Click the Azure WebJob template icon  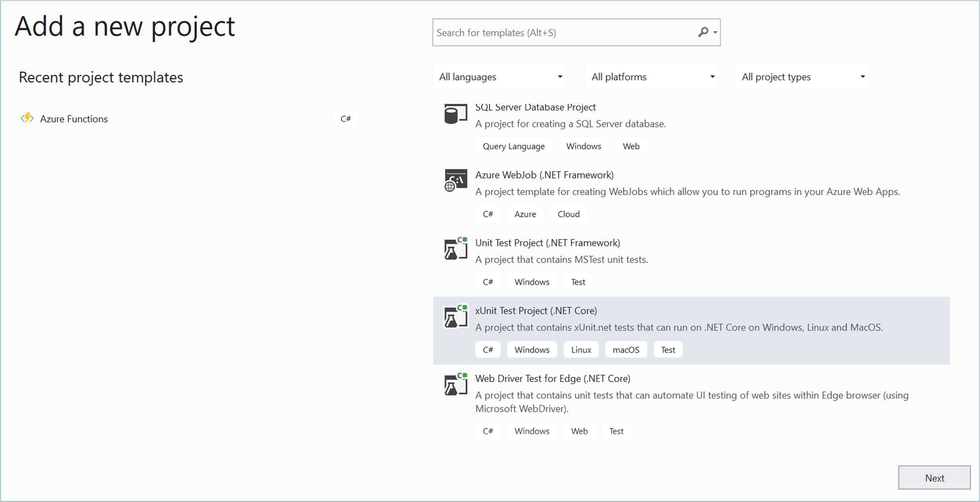coord(455,180)
